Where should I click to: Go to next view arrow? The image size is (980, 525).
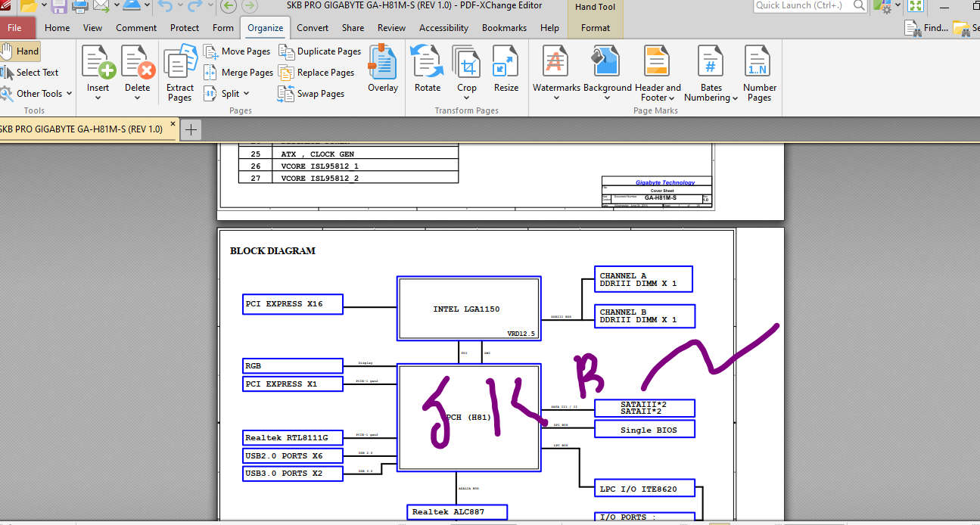pyautogui.click(x=249, y=7)
